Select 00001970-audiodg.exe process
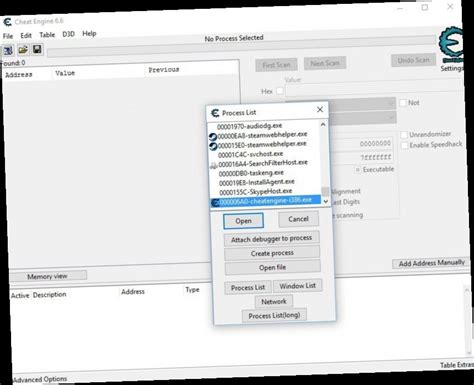Screen dimensions: 474x385 249,126
